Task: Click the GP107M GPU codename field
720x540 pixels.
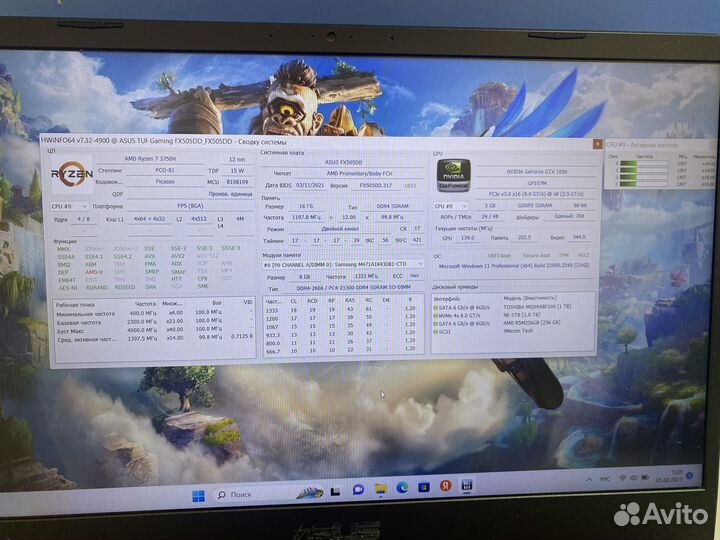Action: coord(536,183)
